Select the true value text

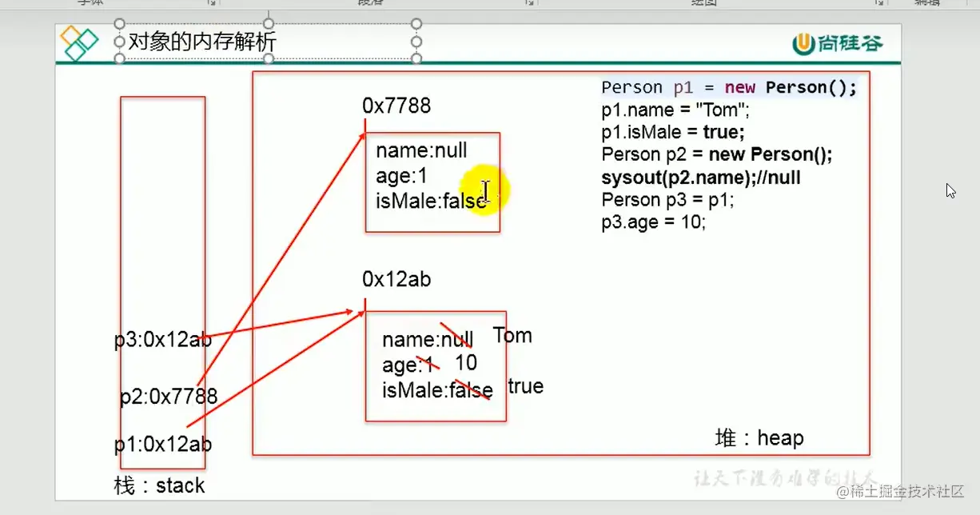[x=526, y=386]
